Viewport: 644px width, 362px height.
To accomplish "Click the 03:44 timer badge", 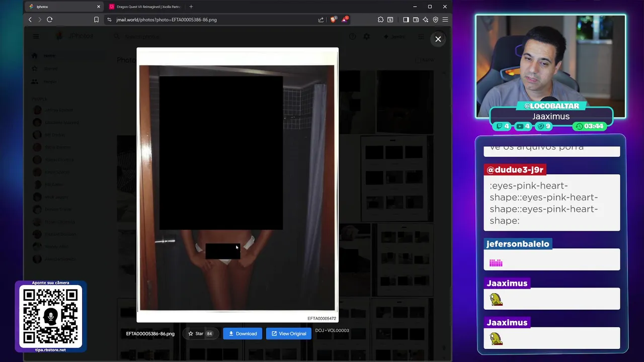I will tap(590, 126).
